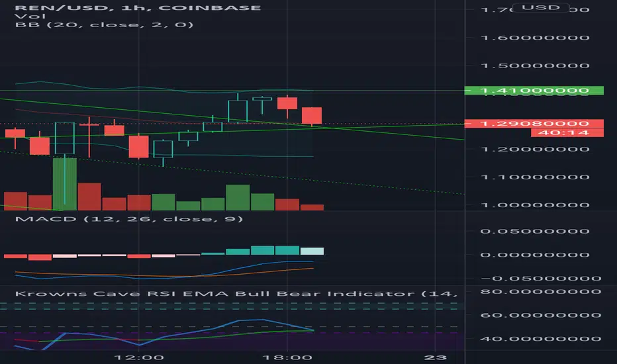This screenshot has height=364, width=617.
Task: Select the 1.60000000 price axis label
Action: click(535, 38)
